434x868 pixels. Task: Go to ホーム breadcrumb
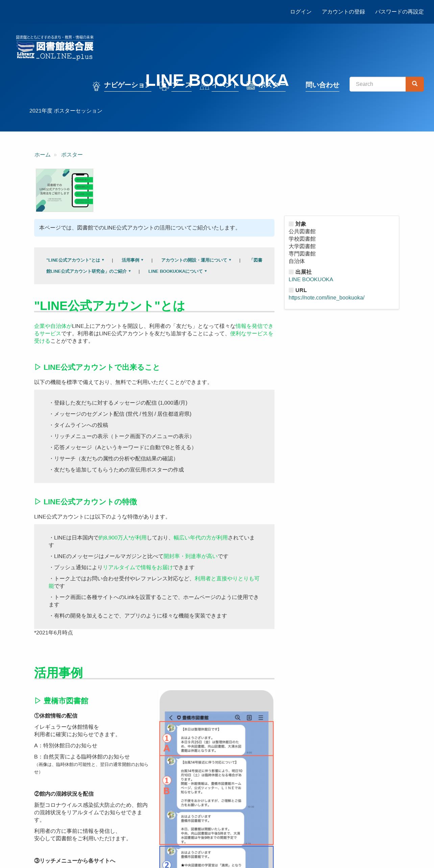pyautogui.click(x=42, y=155)
